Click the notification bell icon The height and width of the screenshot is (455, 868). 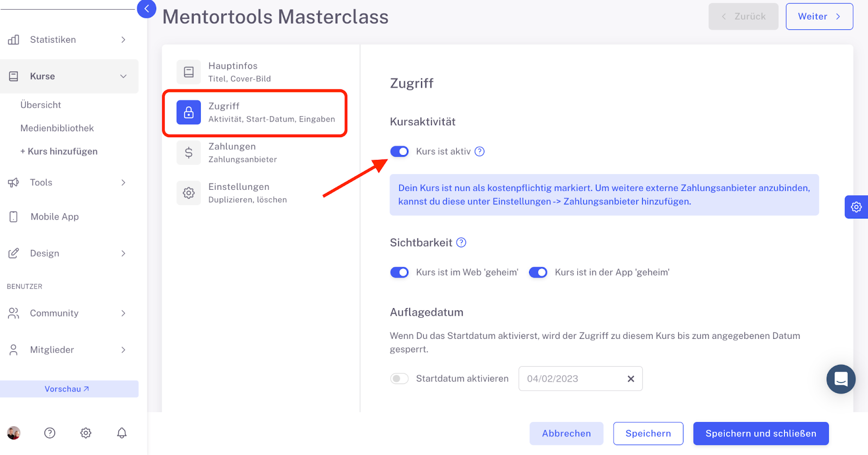point(122,433)
